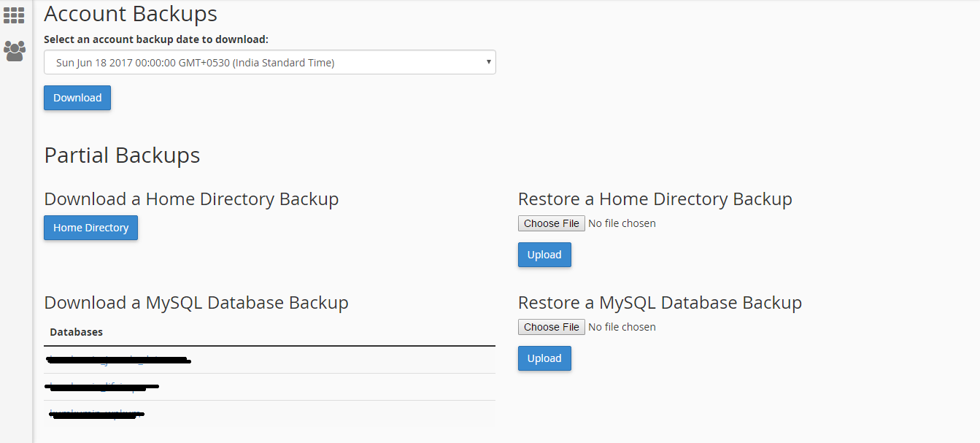Open the grid home icon in sidebar

point(14,15)
